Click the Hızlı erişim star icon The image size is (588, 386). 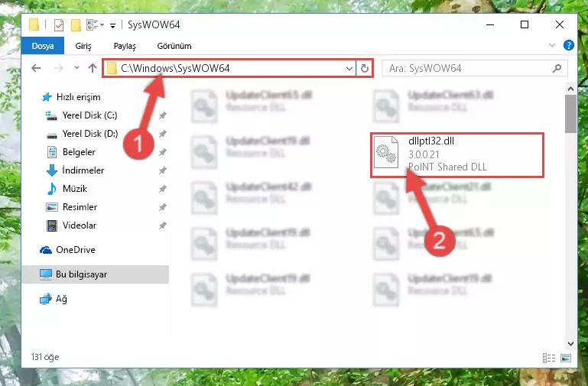pos(47,97)
